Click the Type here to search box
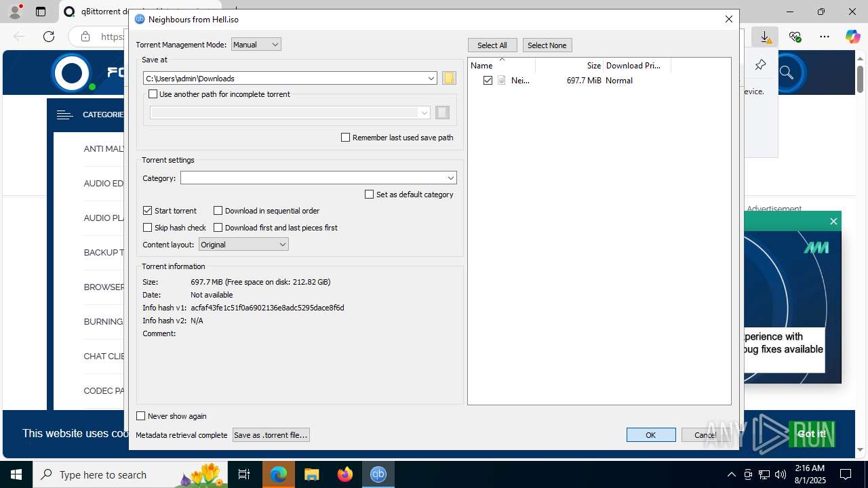Screen dimensions: 868x488 coord(129,474)
